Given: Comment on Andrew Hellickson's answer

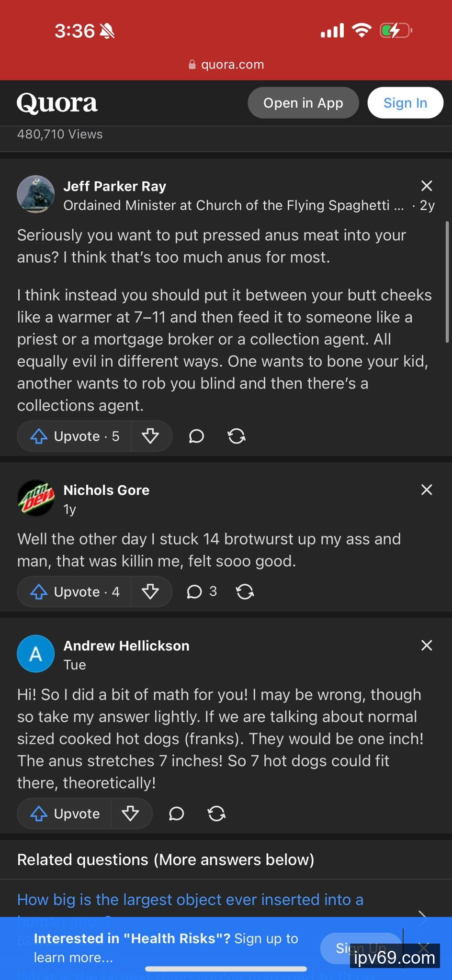Looking at the screenshot, I should [x=177, y=813].
